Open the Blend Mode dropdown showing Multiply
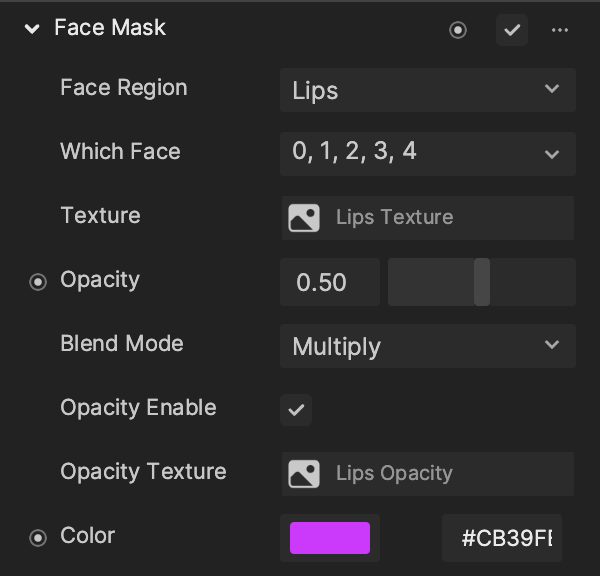The height and width of the screenshot is (576, 600). coord(428,346)
